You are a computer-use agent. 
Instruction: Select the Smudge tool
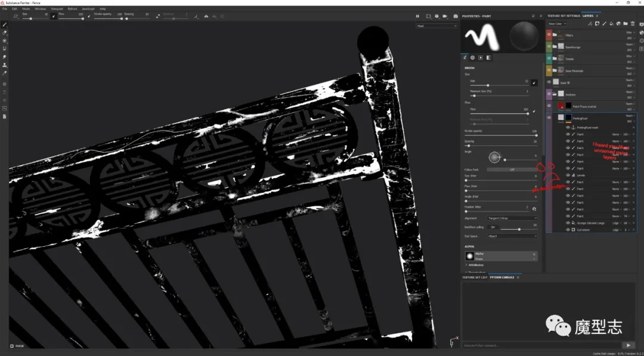coord(5,57)
